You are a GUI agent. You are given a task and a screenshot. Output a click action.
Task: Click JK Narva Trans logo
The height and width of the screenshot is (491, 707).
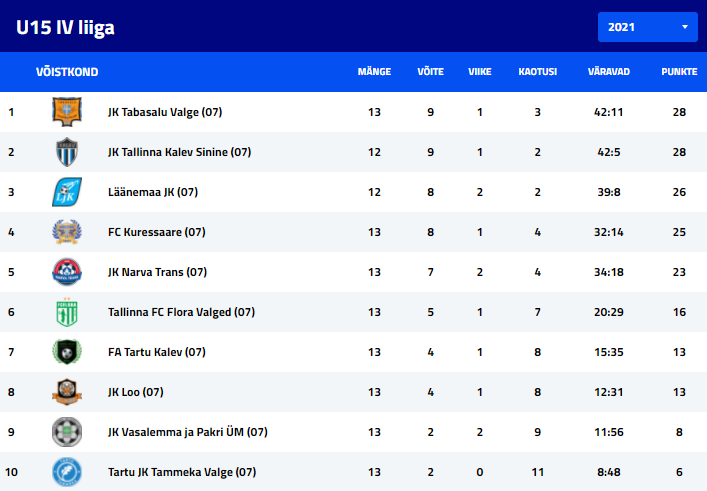(x=67, y=272)
